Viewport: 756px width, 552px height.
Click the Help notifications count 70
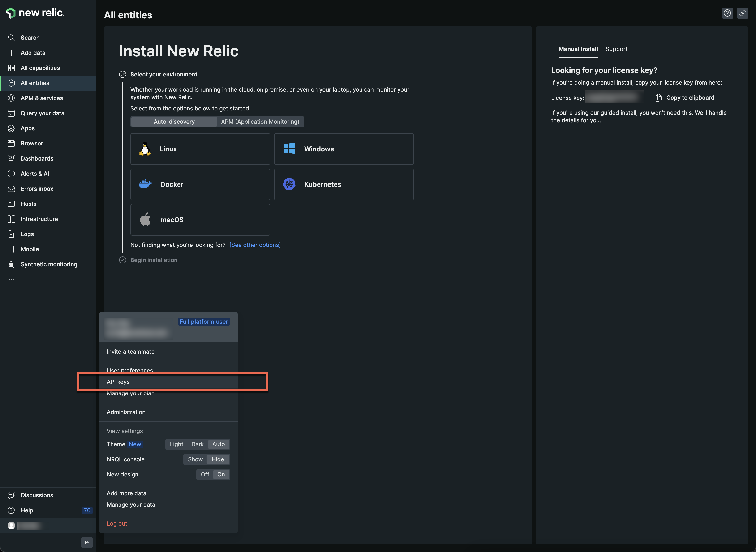87,510
